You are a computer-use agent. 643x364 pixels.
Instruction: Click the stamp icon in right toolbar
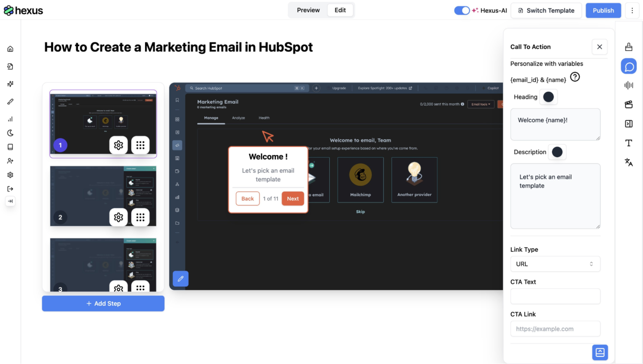click(x=629, y=47)
